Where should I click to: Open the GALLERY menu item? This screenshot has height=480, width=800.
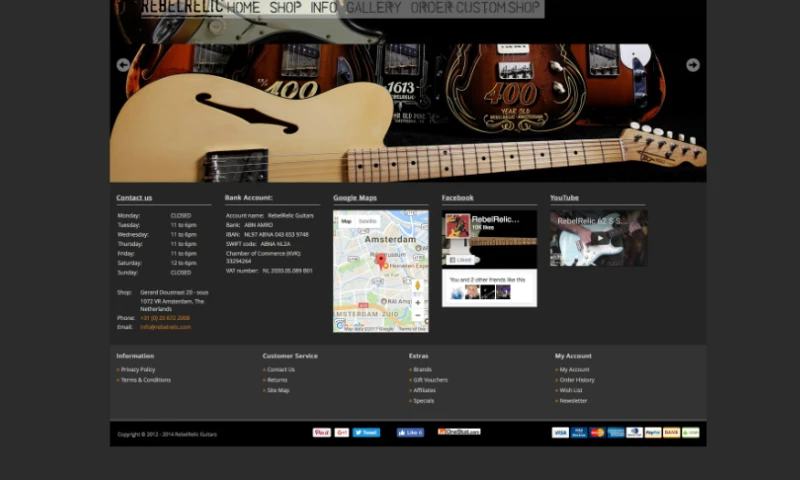coord(374,8)
